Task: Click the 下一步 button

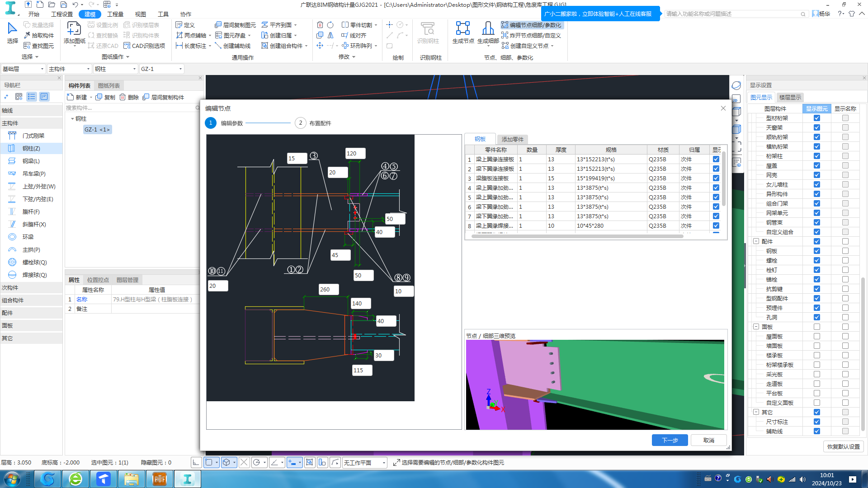Action: coord(670,440)
